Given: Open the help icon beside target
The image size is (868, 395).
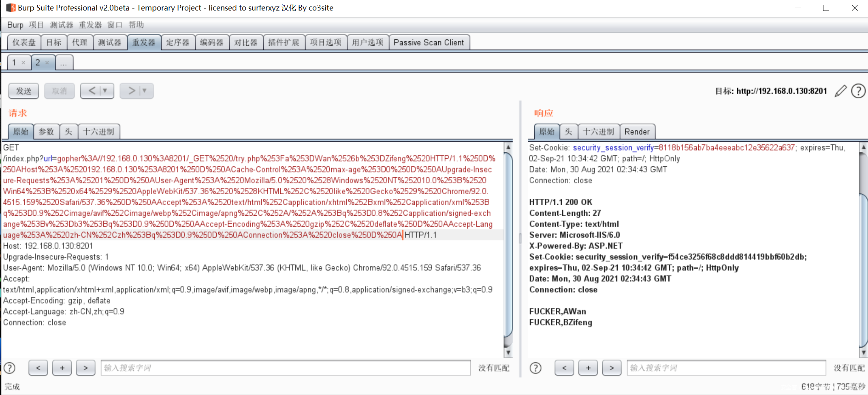Looking at the screenshot, I should pos(858,91).
